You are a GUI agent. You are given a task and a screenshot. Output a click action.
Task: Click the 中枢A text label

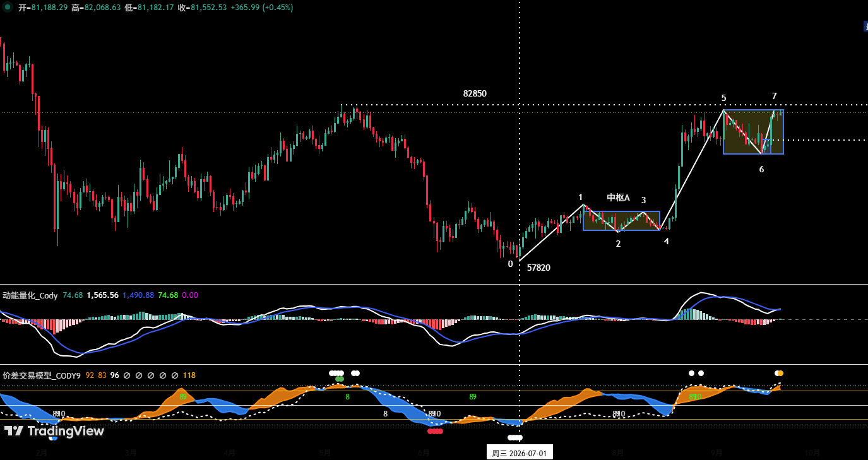(619, 198)
